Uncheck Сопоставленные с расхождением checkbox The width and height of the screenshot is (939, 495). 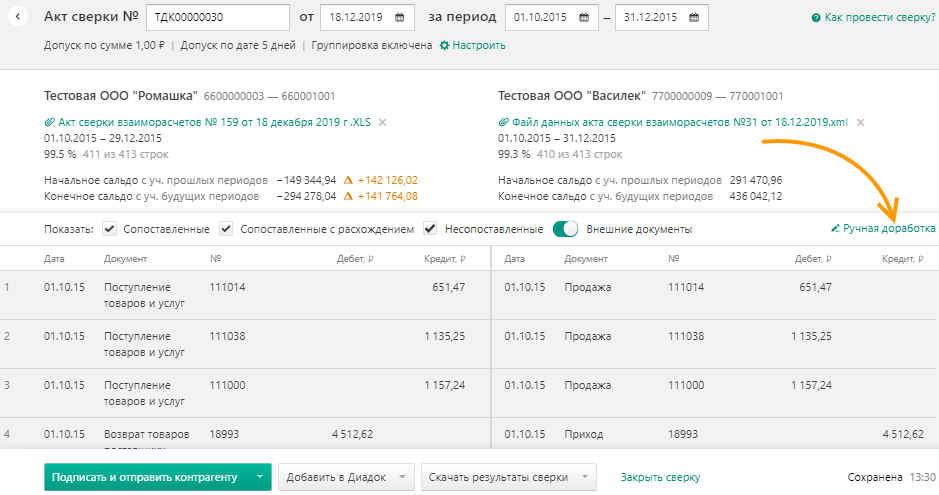coord(226,229)
